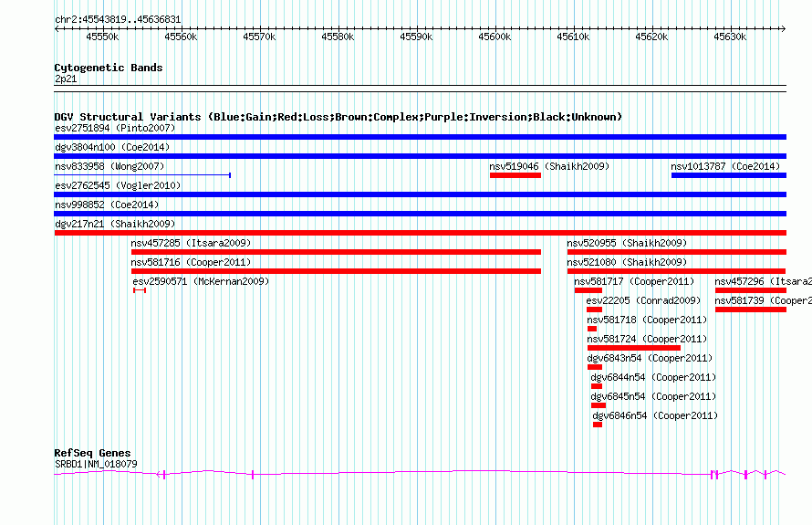The height and width of the screenshot is (525, 812).
Task: Click the red nsv521080 (Shaikh2009) loss bar
Action: click(676, 271)
